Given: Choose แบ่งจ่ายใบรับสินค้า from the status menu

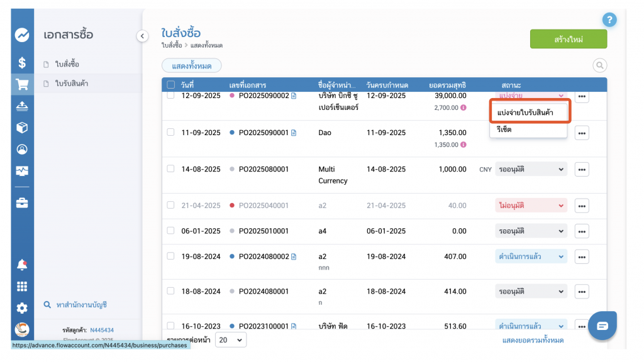Looking at the screenshot, I should pyautogui.click(x=530, y=112).
